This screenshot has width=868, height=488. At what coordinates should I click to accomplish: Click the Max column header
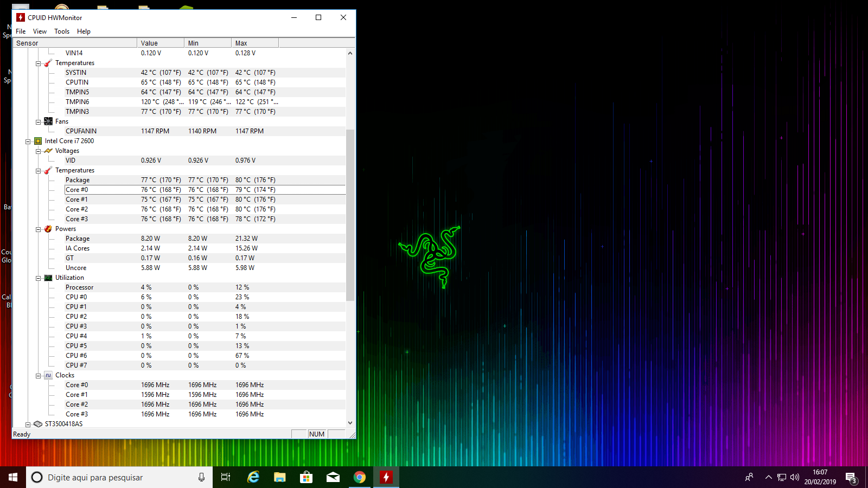(255, 43)
